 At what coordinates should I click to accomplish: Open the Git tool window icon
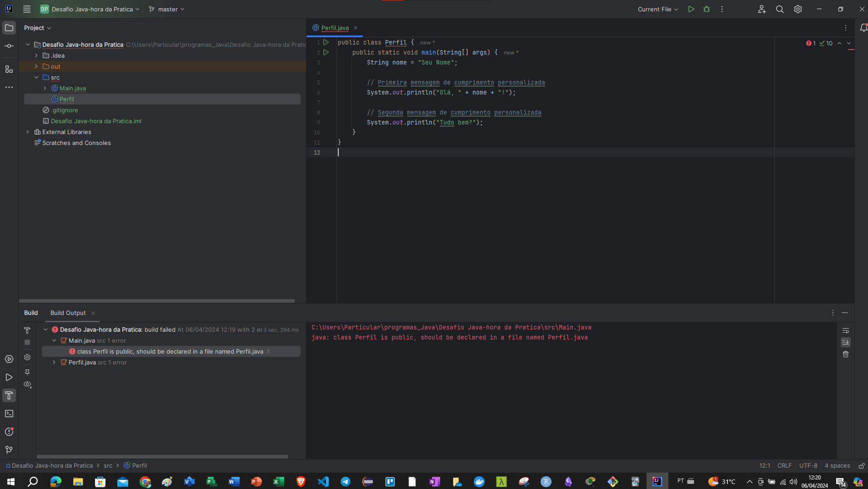(x=9, y=450)
